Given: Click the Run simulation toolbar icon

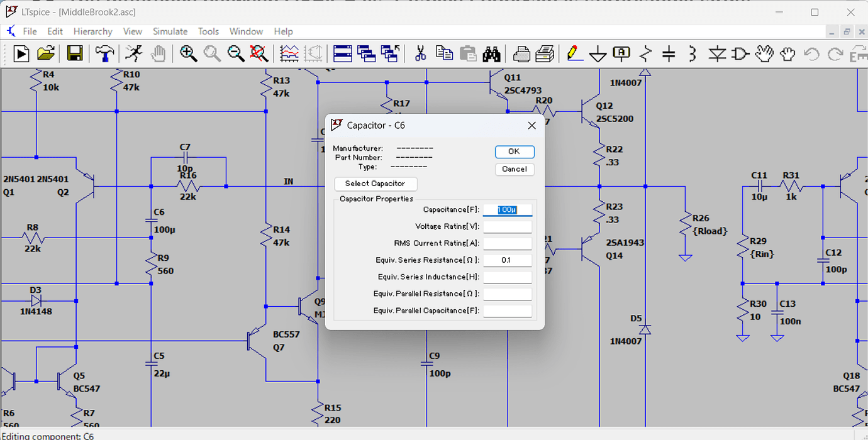Looking at the screenshot, I should pos(21,53).
